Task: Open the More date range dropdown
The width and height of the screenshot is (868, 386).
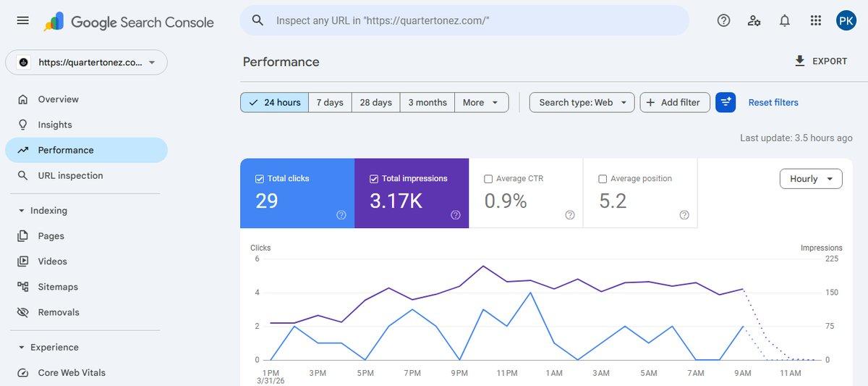Action: click(x=482, y=102)
